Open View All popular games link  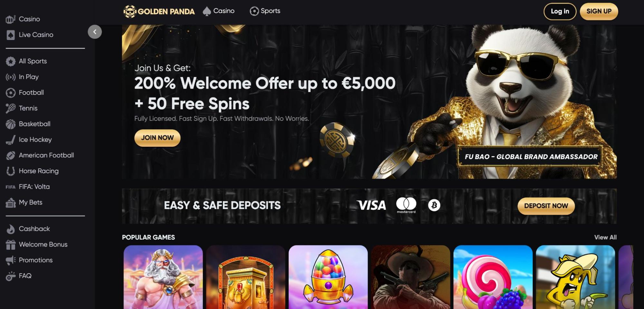[x=605, y=237]
